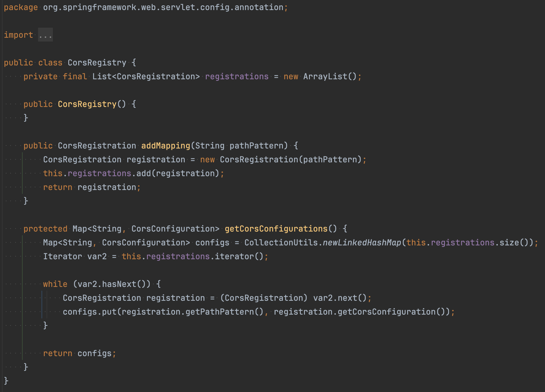Image resolution: width=545 pixels, height=392 pixels.
Task: Click CollectionUtils class reference
Action: 281,243
